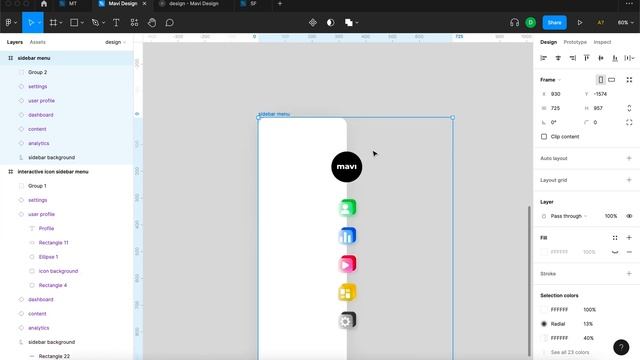Click the width field 725

tap(559, 108)
